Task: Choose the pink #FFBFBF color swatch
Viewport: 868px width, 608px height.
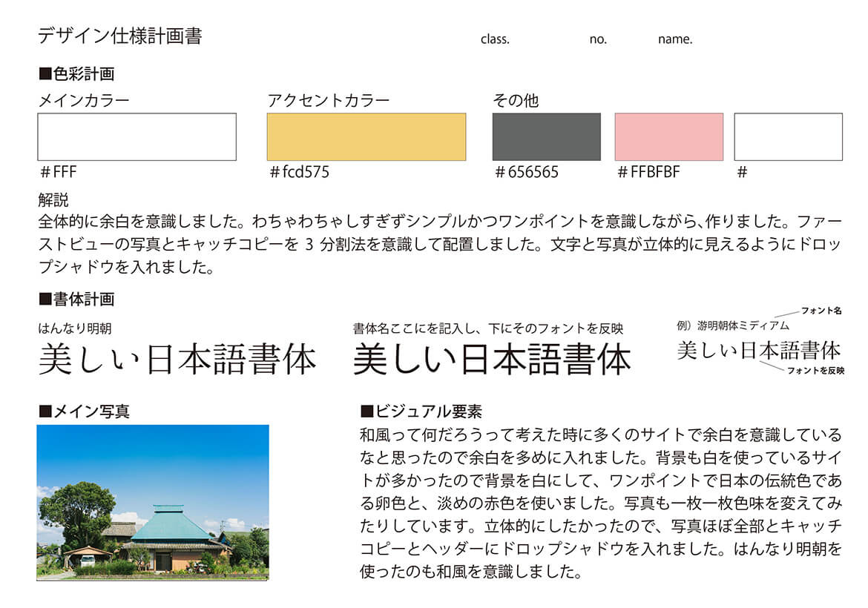Action: pyautogui.click(x=668, y=137)
